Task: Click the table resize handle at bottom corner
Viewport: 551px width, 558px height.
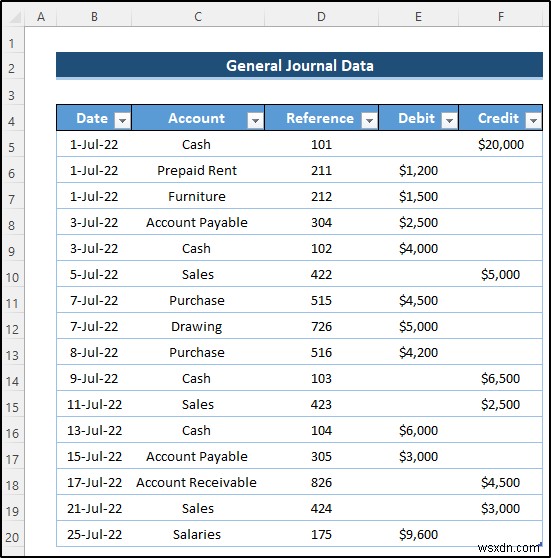Action: click(x=541, y=544)
